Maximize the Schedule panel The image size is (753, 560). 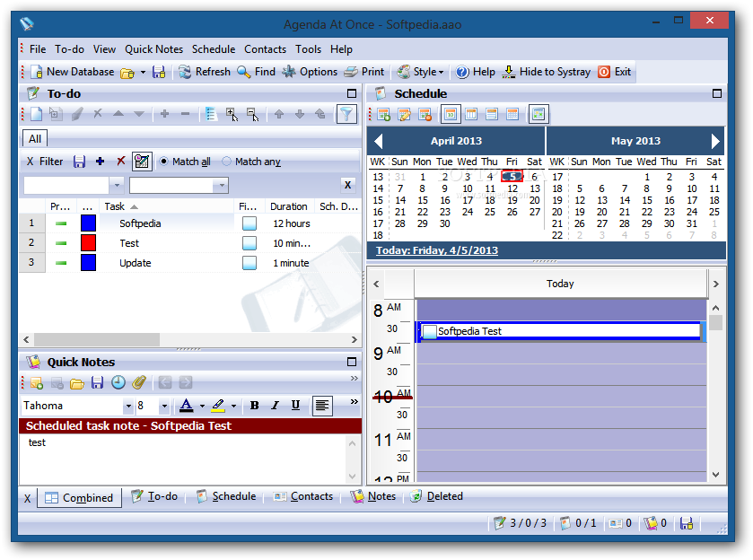click(x=716, y=93)
